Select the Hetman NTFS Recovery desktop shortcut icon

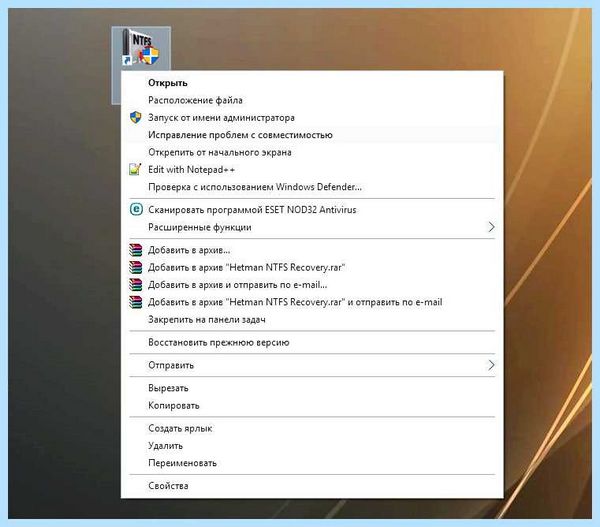point(141,48)
